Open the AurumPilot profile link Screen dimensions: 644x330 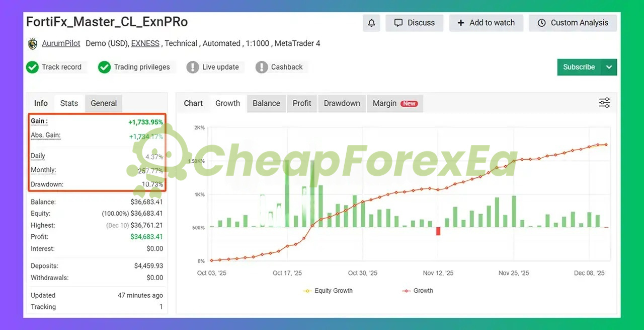[61, 43]
